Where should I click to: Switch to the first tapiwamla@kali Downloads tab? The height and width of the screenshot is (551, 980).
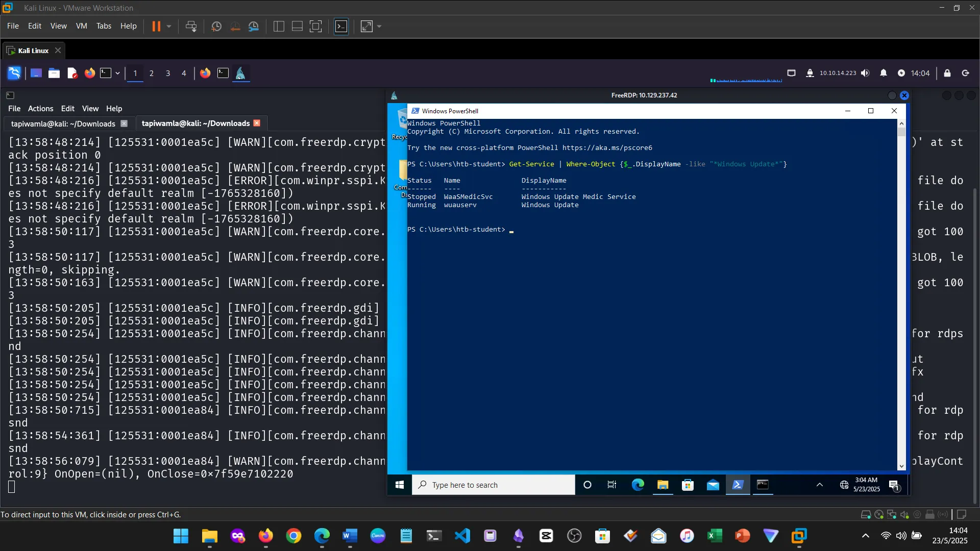[63, 123]
